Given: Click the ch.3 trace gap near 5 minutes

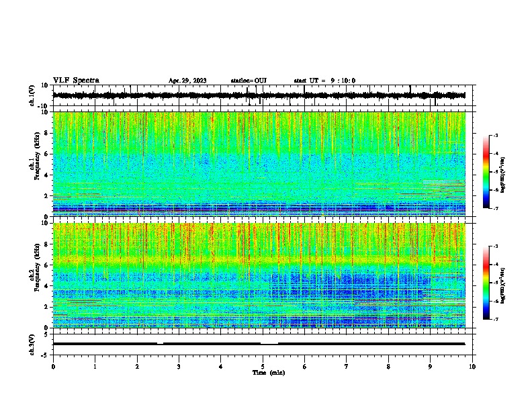Looking at the screenshot, I should pyautogui.click(x=269, y=344).
